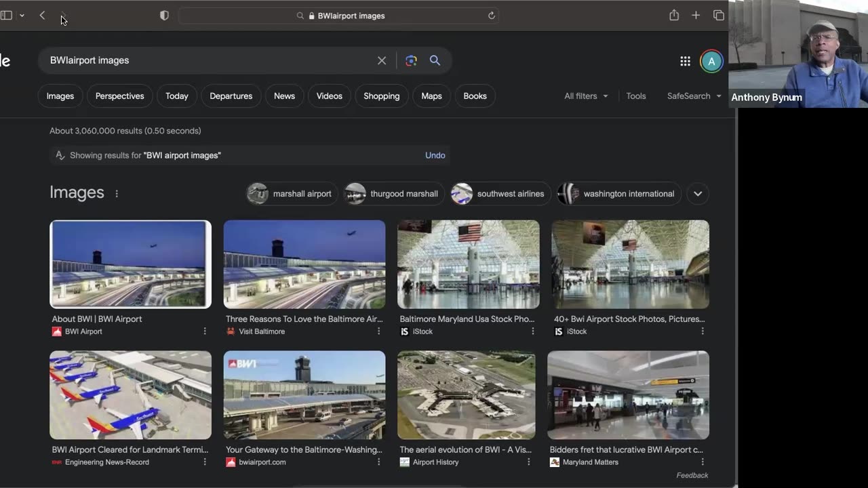Viewport: 868px width, 488px height.
Task: Open options for Baltimore Maryland Usa iStock result
Action: [532, 331]
